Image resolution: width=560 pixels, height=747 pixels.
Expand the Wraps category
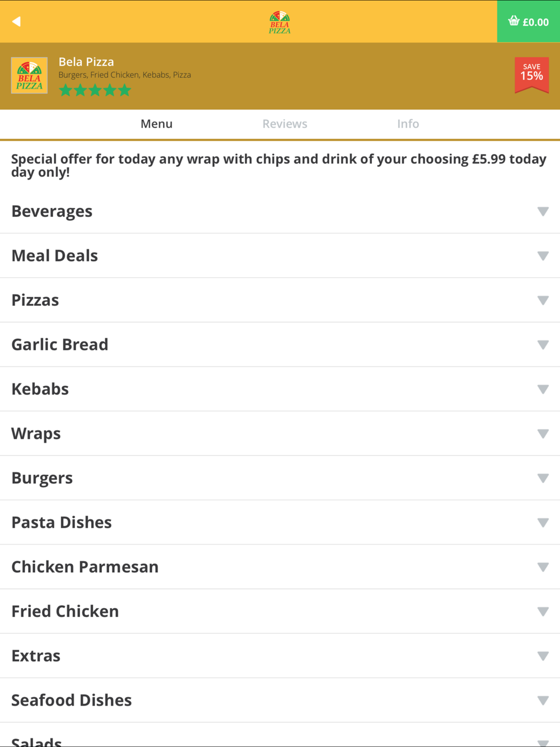[542, 433]
